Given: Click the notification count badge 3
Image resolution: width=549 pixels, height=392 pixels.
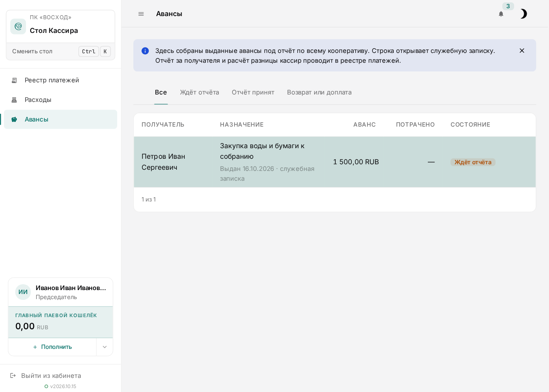Looking at the screenshot, I should 508,6.
